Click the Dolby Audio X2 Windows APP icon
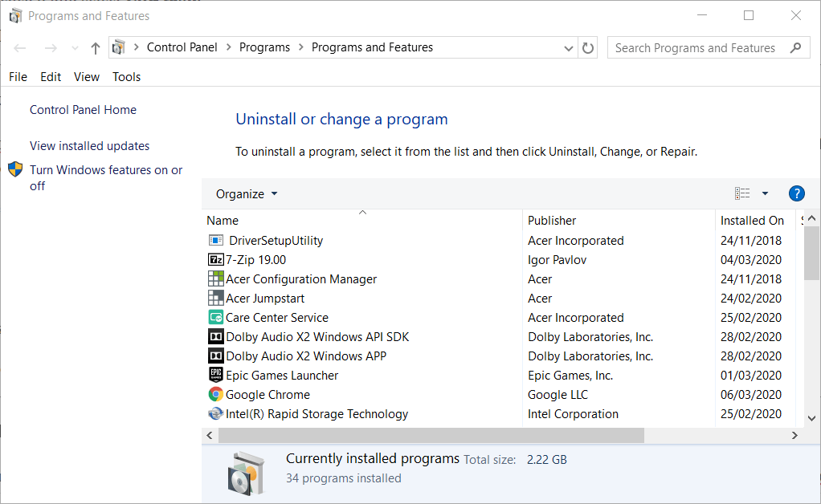This screenshot has width=821, height=504. pos(215,356)
